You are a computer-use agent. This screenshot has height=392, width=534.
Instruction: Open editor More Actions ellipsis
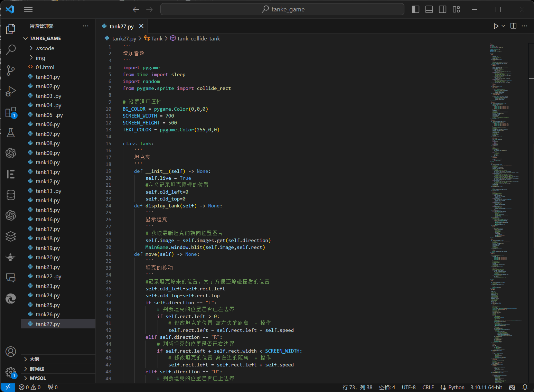(524, 26)
